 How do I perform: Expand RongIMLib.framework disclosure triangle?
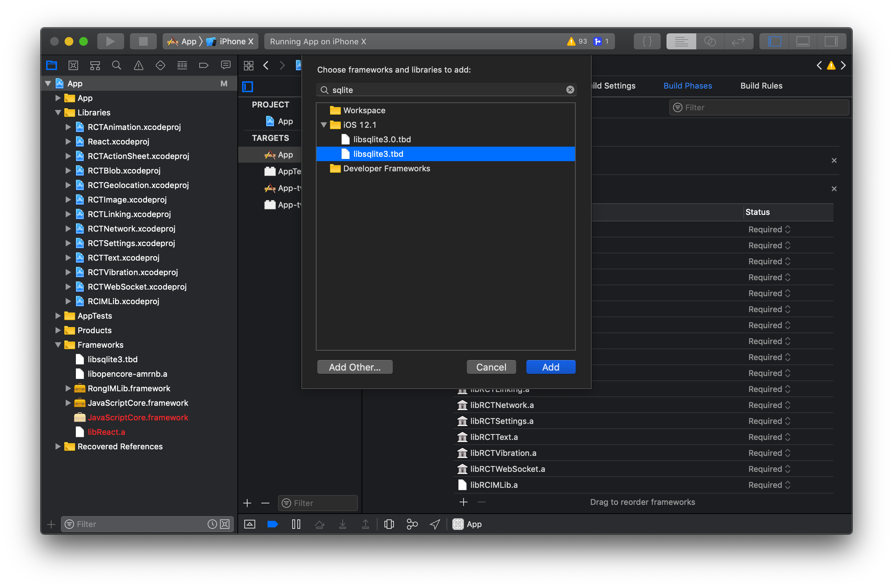click(x=68, y=388)
